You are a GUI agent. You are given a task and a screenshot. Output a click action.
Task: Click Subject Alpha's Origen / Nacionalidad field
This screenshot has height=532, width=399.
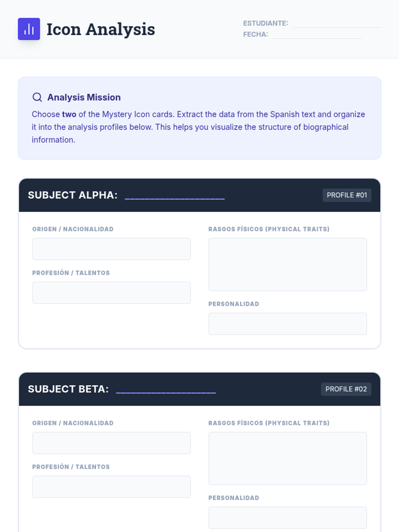point(111,249)
